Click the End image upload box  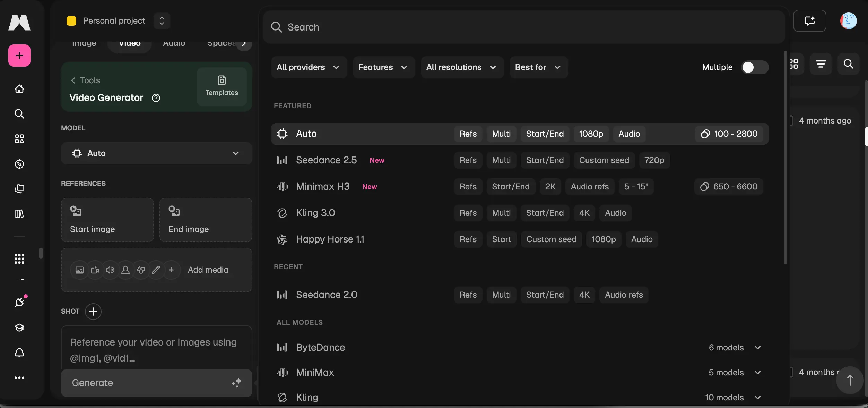(206, 220)
